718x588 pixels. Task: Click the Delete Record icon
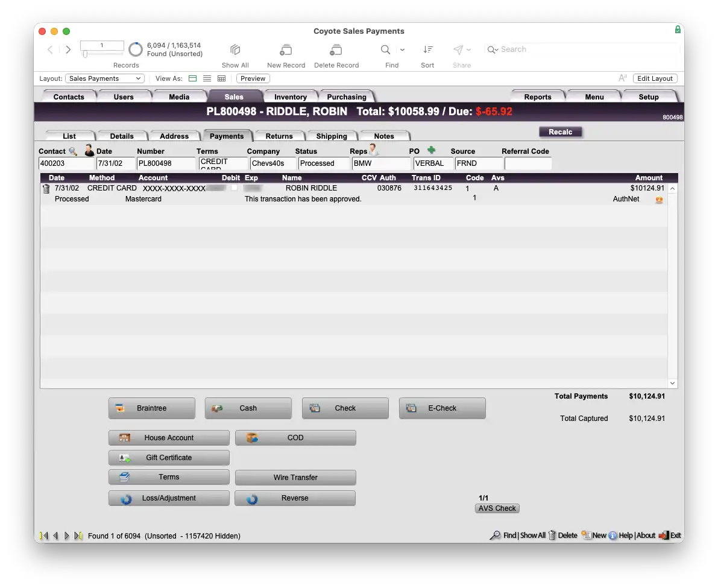tap(336, 49)
